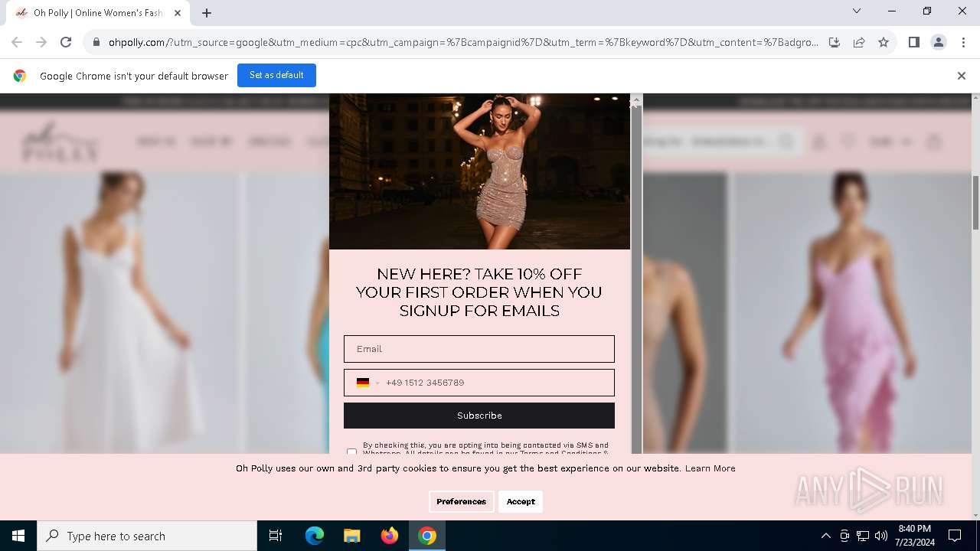Tick the SMS and WhatsApp opt-in checkbox

(x=351, y=452)
